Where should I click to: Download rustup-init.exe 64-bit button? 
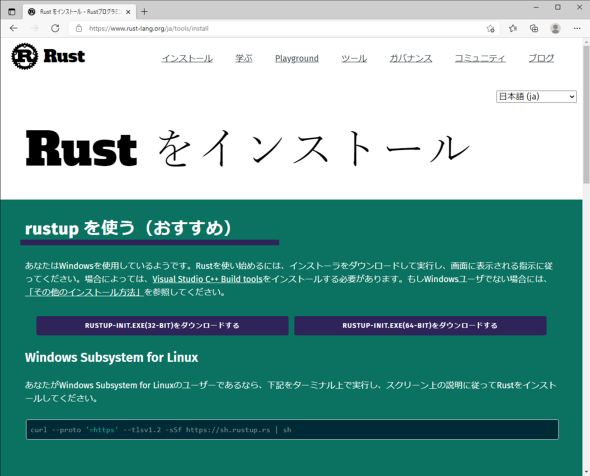click(420, 325)
